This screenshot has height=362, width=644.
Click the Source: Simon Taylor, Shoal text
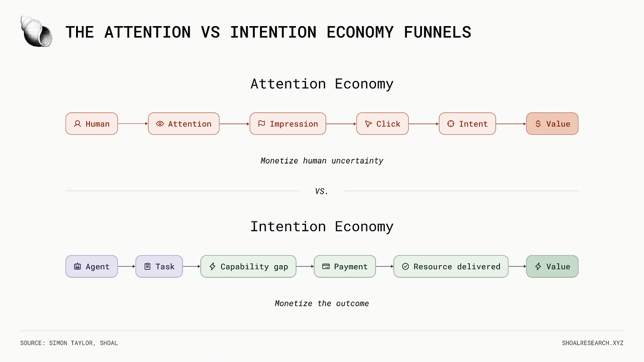tap(69, 343)
